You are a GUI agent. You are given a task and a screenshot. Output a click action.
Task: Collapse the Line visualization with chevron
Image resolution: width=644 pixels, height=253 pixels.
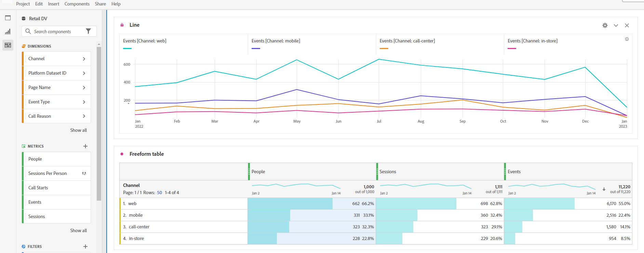pyautogui.click(x=616, y=25)
